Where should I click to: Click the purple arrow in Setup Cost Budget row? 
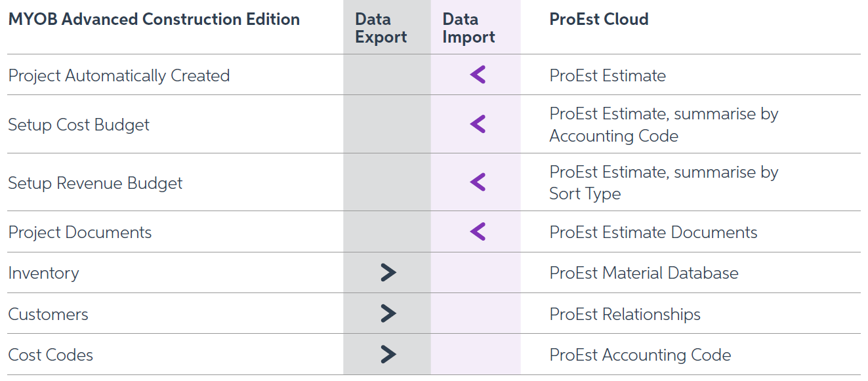(478, 124)
